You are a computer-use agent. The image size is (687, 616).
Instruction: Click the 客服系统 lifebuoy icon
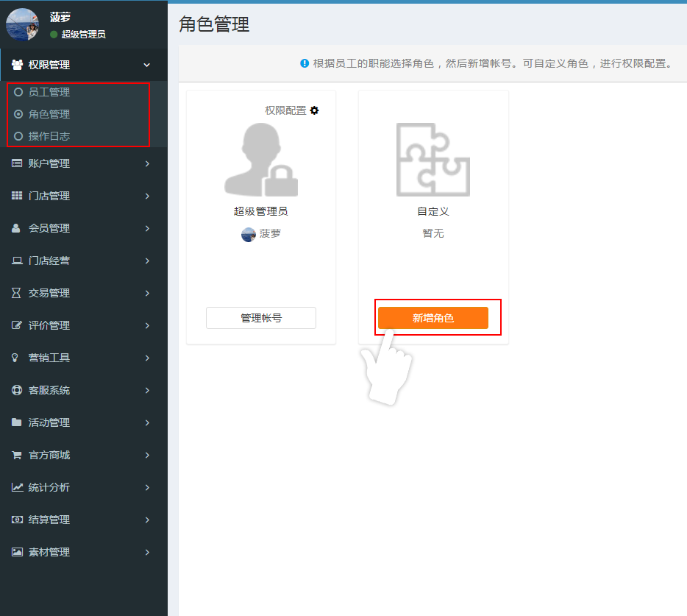pyautogui.click(x=17, y=390)
